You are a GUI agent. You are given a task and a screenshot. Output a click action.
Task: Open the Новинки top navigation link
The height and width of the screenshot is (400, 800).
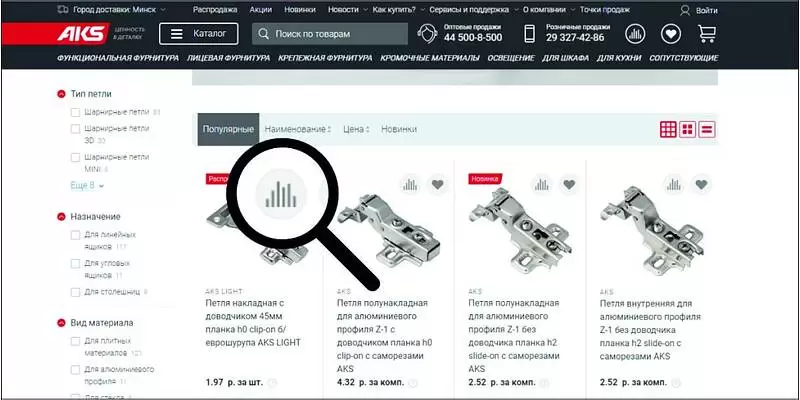click(x=300, y=10)
